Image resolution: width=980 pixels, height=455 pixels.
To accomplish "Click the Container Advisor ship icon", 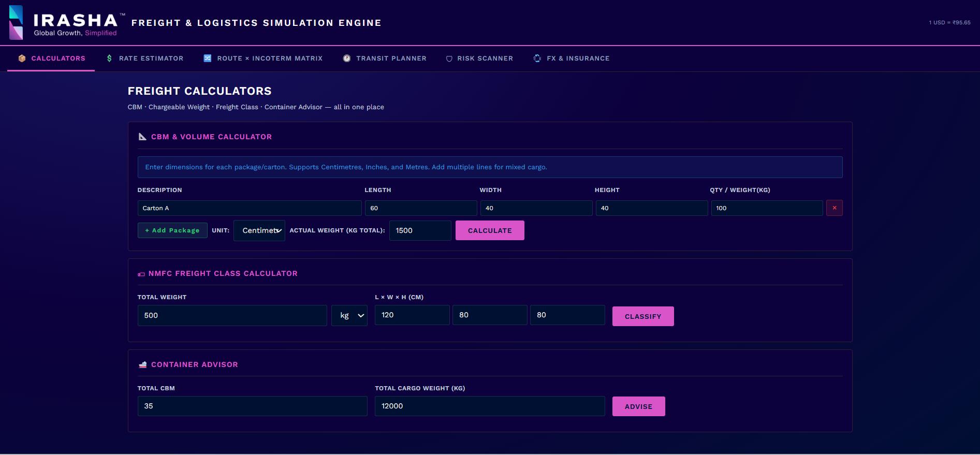I will click(143, 365).
